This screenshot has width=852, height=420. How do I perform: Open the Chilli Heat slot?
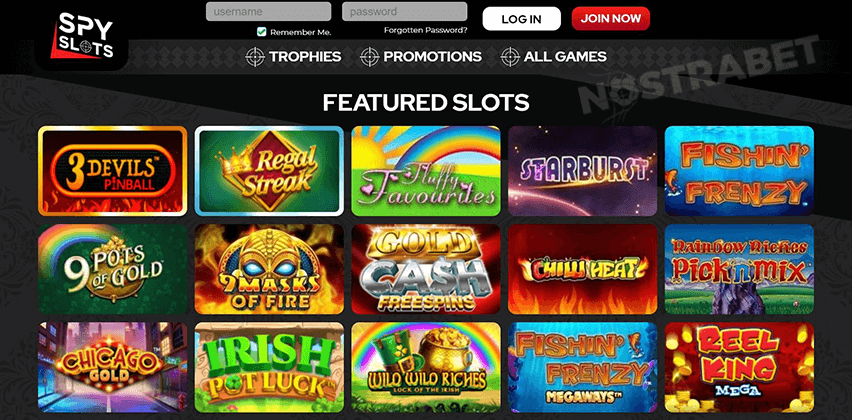pyautogui.click(x=582, y=269)
